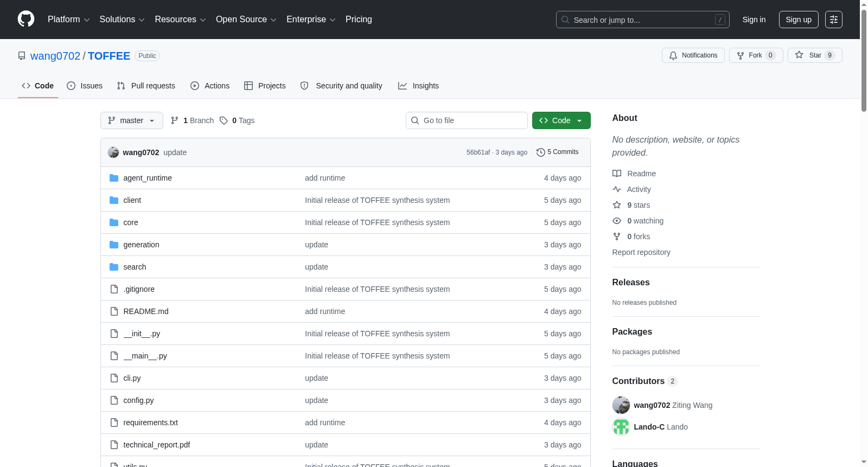Switch to the Issues tab
Screen dimensions: 868x467
pyautogui.click(x=85, y=86)
